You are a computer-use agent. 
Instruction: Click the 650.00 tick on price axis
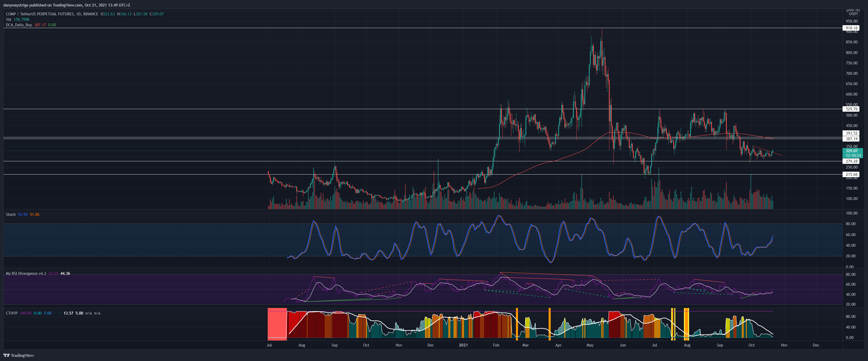(x=851, y=84)
